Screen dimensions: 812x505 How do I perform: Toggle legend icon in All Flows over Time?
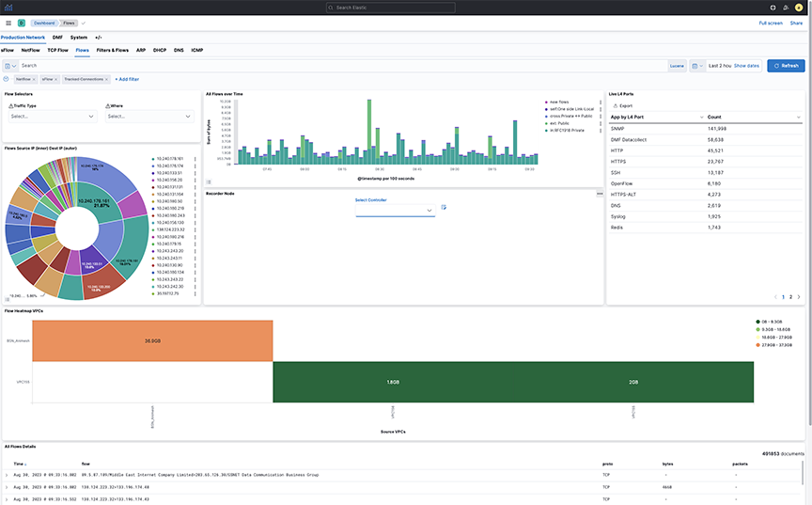(209, 181)
